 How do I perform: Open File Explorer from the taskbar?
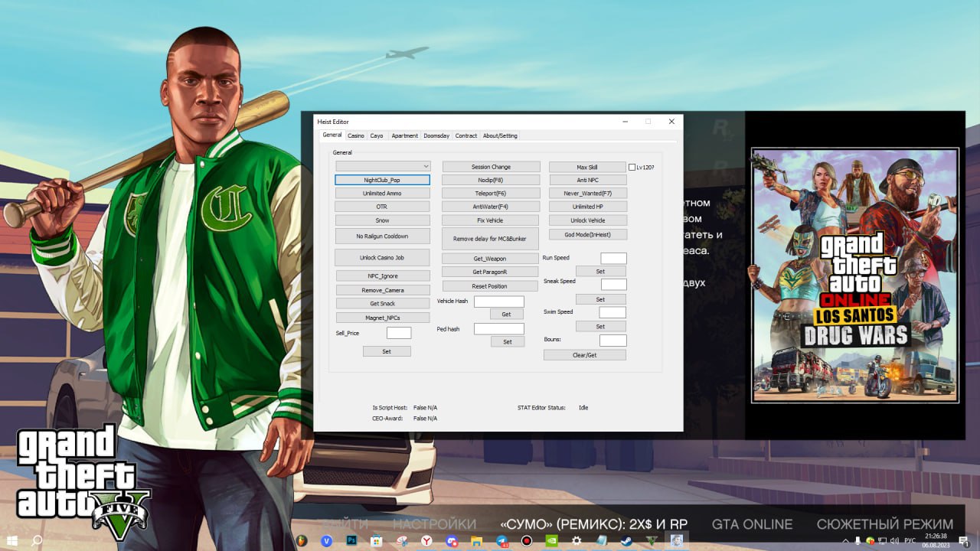click(476, 540)
